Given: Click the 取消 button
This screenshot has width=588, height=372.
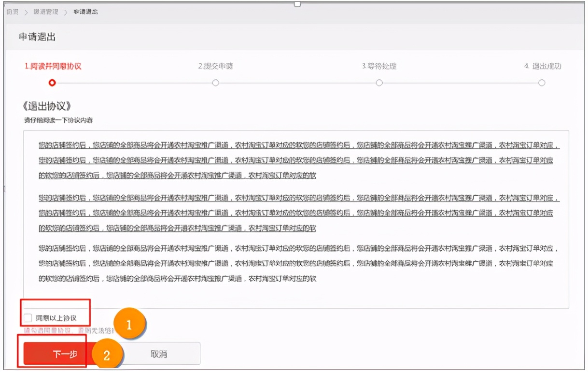Looking at the screenshot, I should [159, 354].
